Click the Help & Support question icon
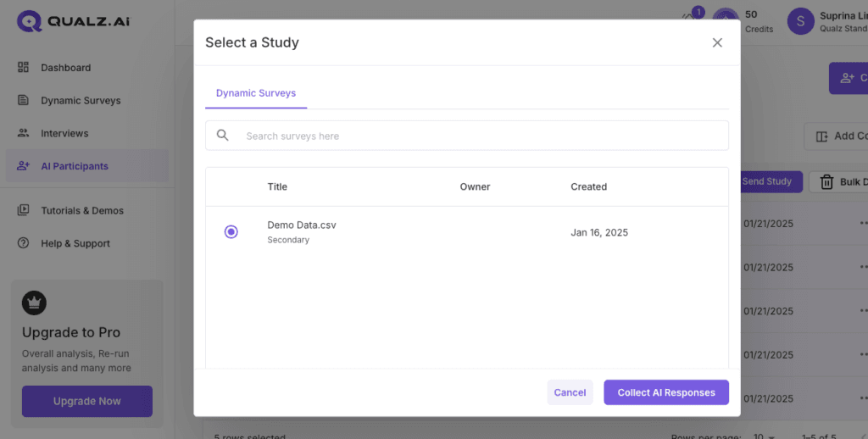868x439 pixels. [23, 243]
